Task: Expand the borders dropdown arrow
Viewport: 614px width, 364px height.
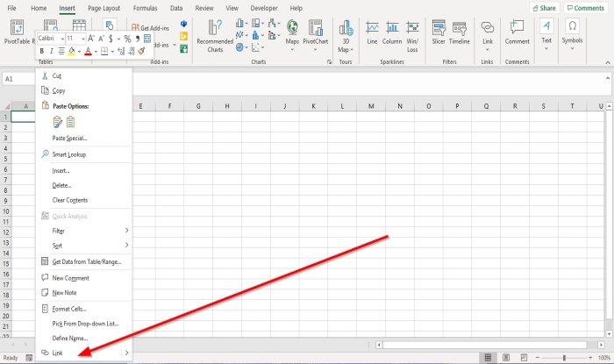Action: 112,51
